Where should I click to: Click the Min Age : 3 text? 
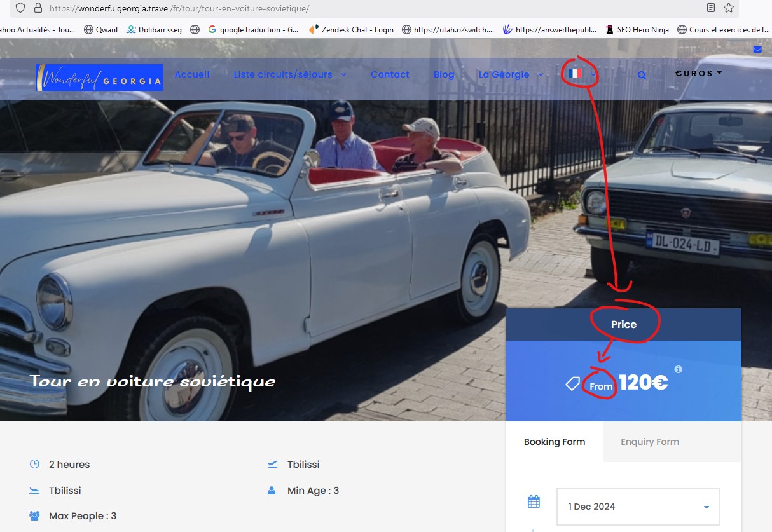pos(313,491)
